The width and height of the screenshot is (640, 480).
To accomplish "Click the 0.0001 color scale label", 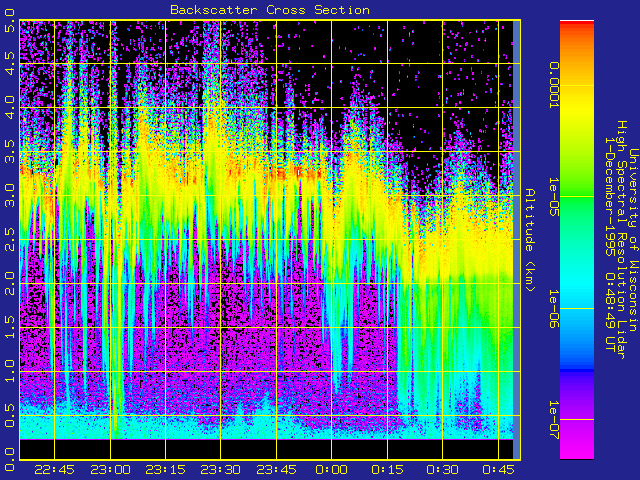I will (553, 85).
